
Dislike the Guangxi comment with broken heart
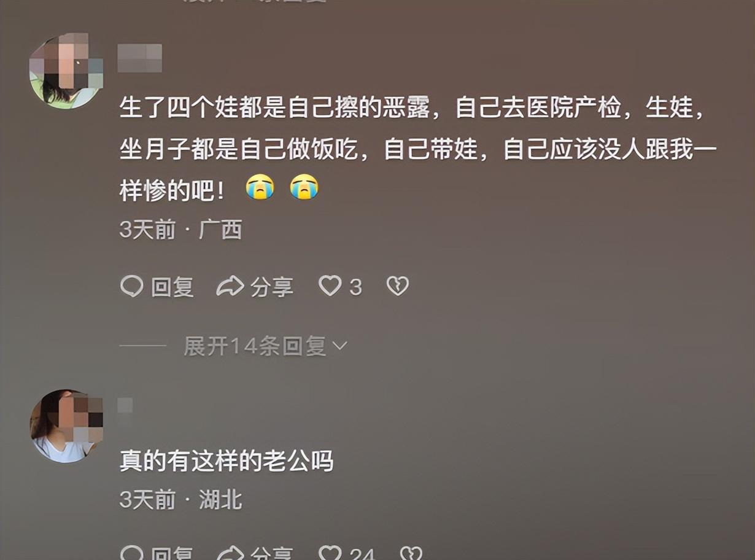(x=398, y=286)
